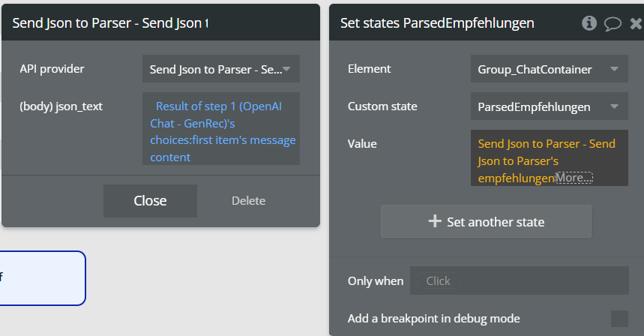Click the Custom state label

coord(382,106)
